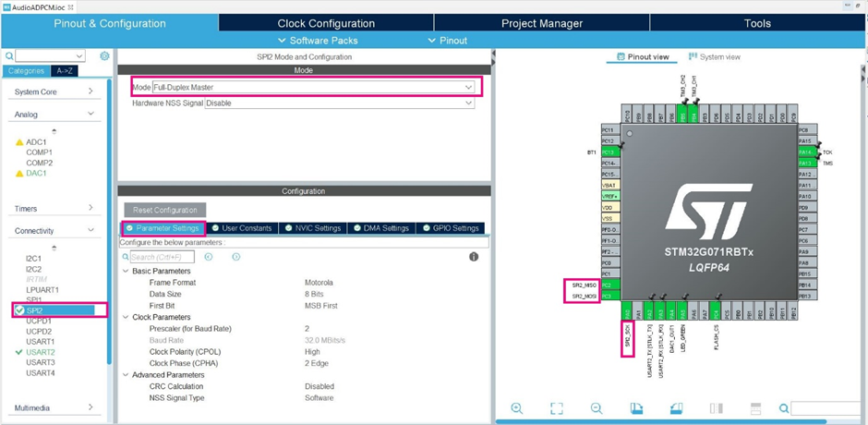The width and height of the screenshot is (868, 425).
Task: Open the Mode Full-Duplex Master dropdown
Action: click(313, 87)
